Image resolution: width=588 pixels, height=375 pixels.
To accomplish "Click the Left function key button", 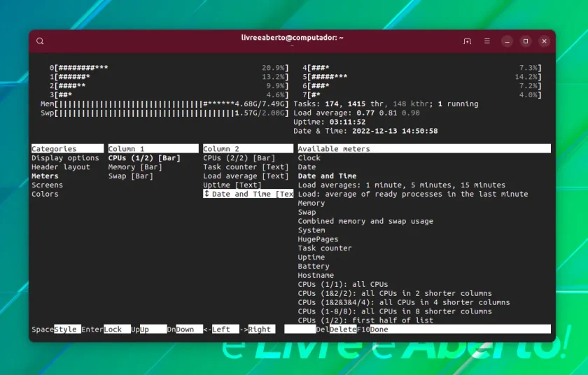I will (225, 330).
